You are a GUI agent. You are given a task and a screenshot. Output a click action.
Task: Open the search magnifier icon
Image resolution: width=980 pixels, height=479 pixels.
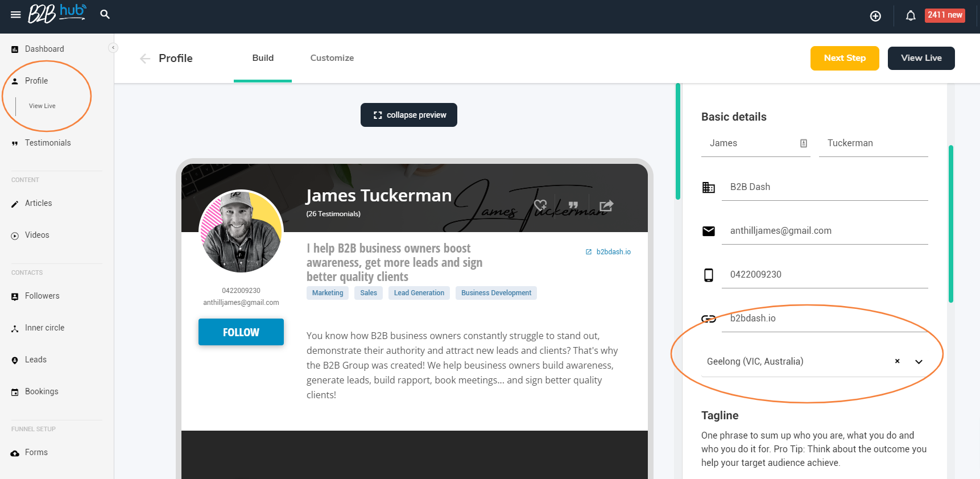click(x=105, y=14)
